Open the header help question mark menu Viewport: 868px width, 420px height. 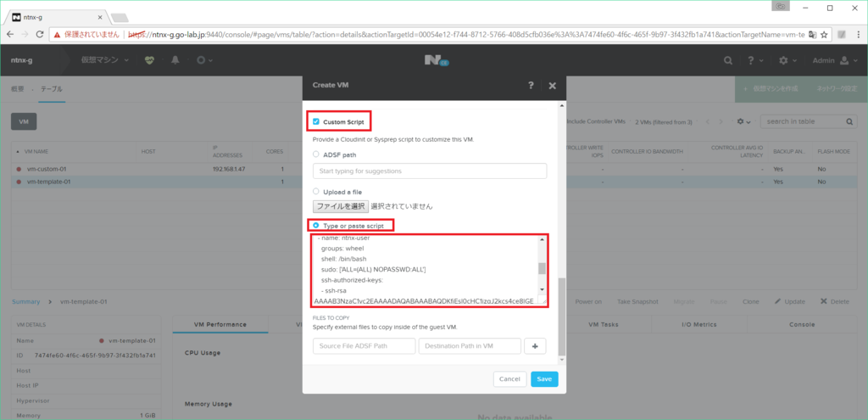(x=755, y=60)
